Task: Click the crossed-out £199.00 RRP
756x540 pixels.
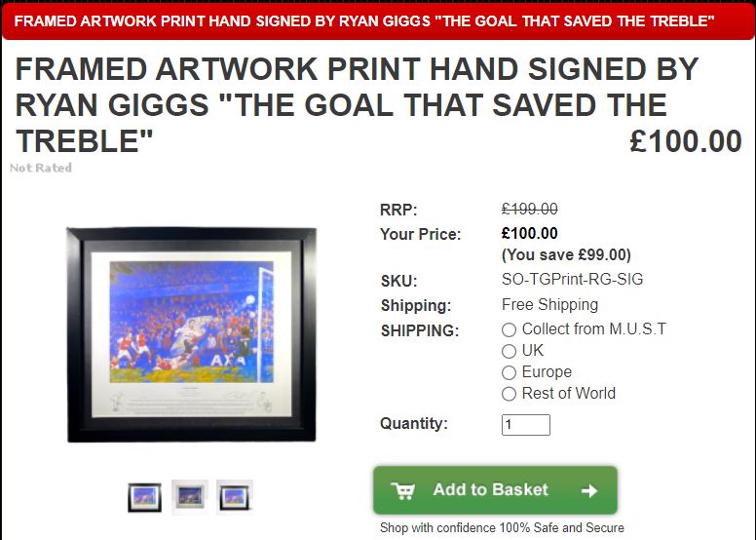Action: [529, 209]
